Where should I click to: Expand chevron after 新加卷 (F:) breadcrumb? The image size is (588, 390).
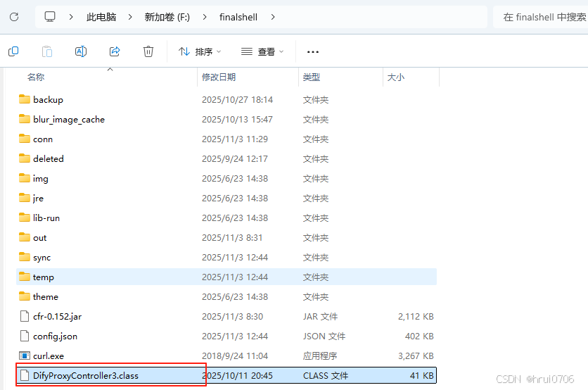[205, 17]
